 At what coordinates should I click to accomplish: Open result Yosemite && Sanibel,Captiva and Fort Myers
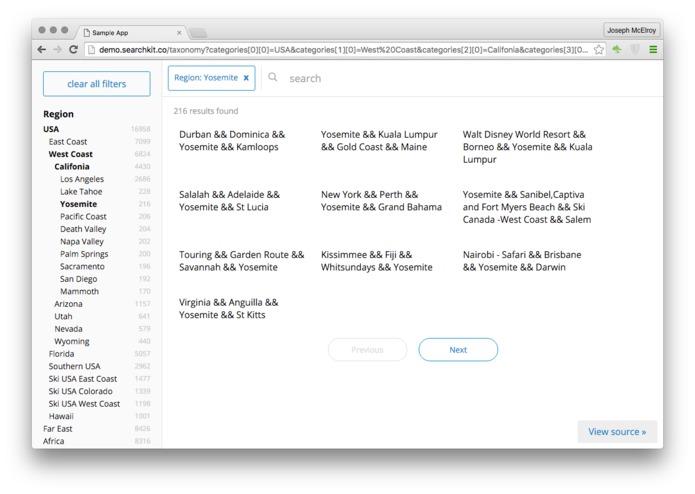click(x=527, y=207)
